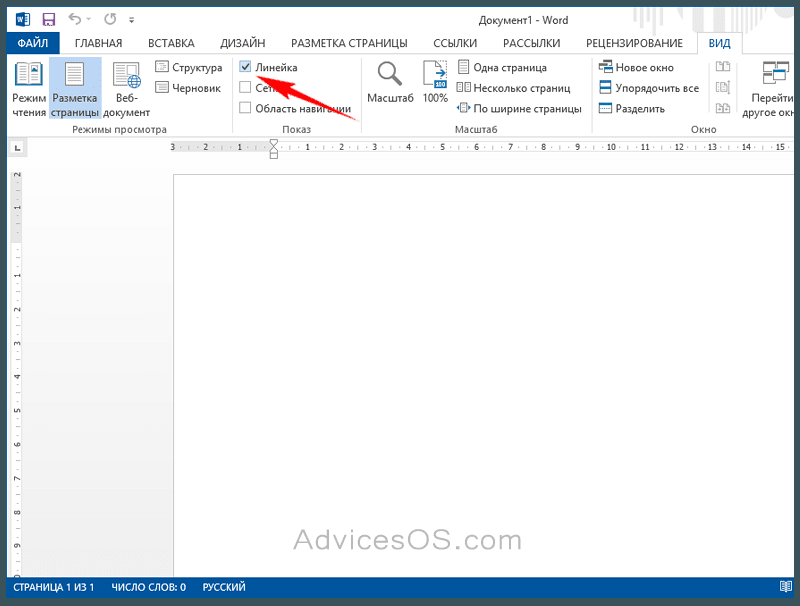
Task: Click Упорядочить все windows
Action: point(649,88)
